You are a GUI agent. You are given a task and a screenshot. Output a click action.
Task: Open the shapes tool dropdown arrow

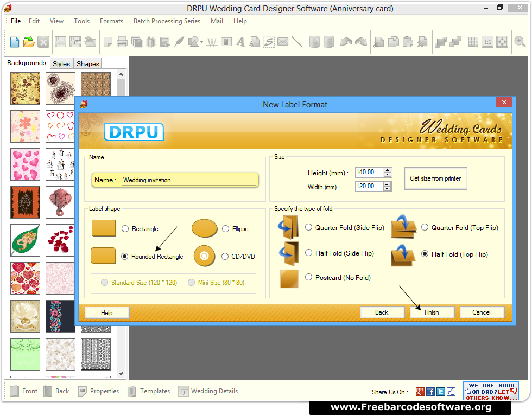pos(201,42)
